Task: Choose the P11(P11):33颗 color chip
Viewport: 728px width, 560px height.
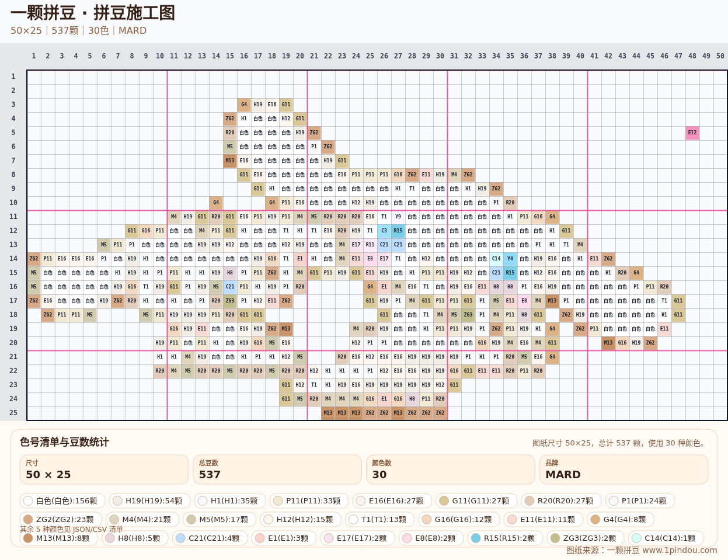Action: coord(309,501)
